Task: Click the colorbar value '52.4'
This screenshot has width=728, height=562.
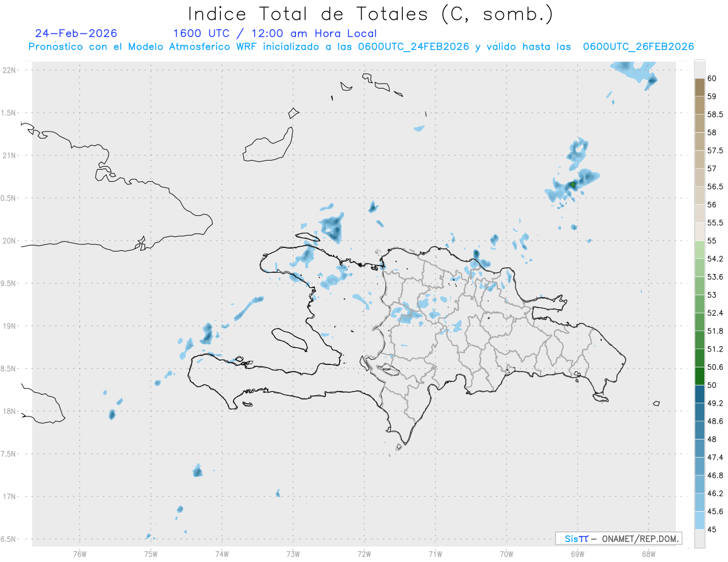Action: 715,313
